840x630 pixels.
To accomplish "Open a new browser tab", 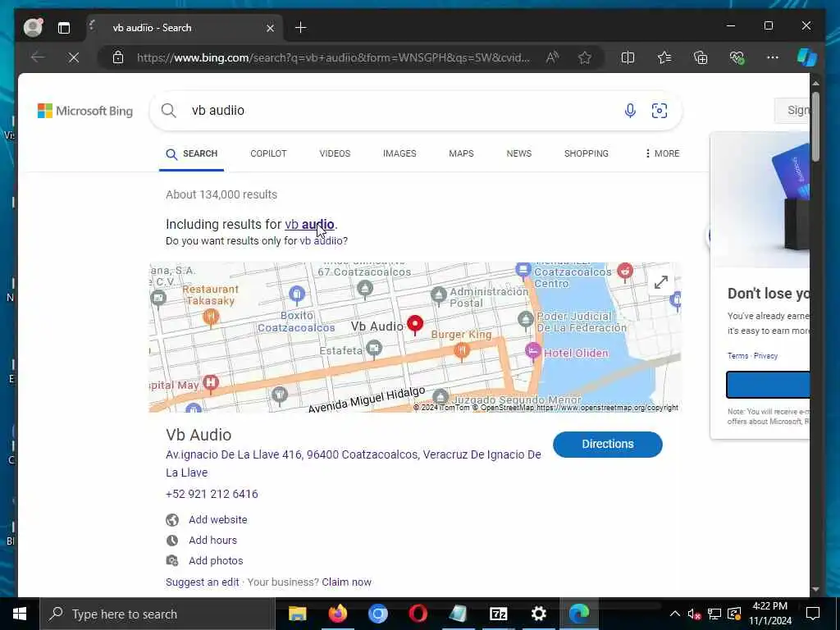I will (x=300, y=27).
